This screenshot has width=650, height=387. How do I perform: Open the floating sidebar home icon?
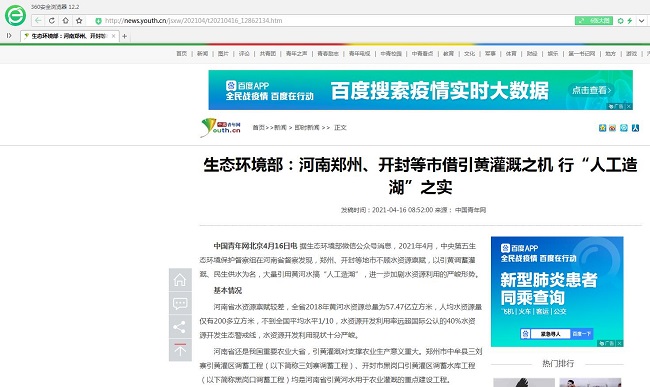tap(180, 280)
